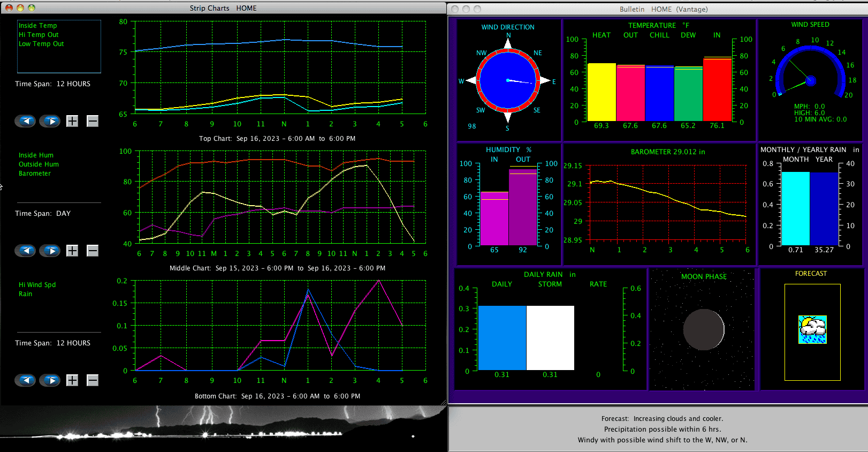
Task: Click the Middle Chart date range caption
Action: [277, 268]
